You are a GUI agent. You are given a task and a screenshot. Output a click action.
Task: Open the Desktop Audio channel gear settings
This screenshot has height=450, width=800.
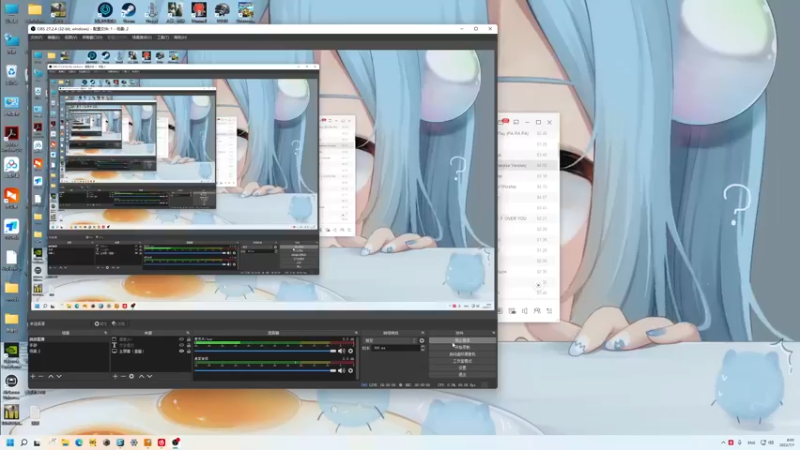coord(351,370)
